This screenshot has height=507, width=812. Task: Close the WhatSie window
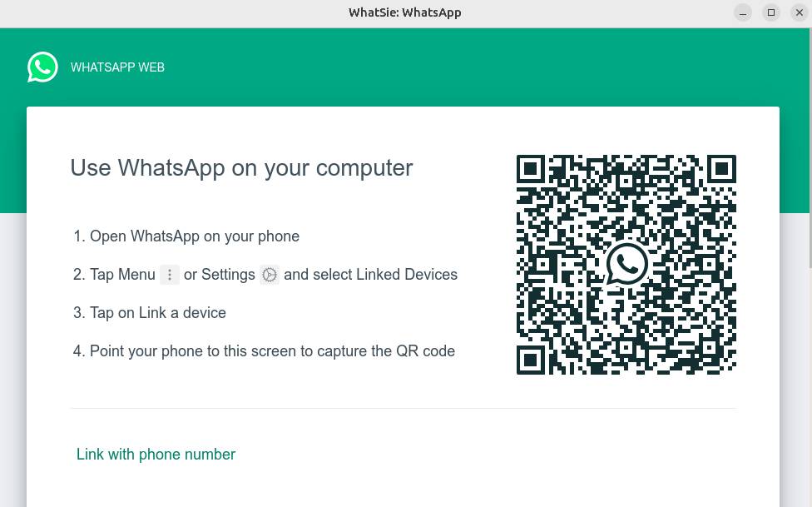click(x=799, y=12)
